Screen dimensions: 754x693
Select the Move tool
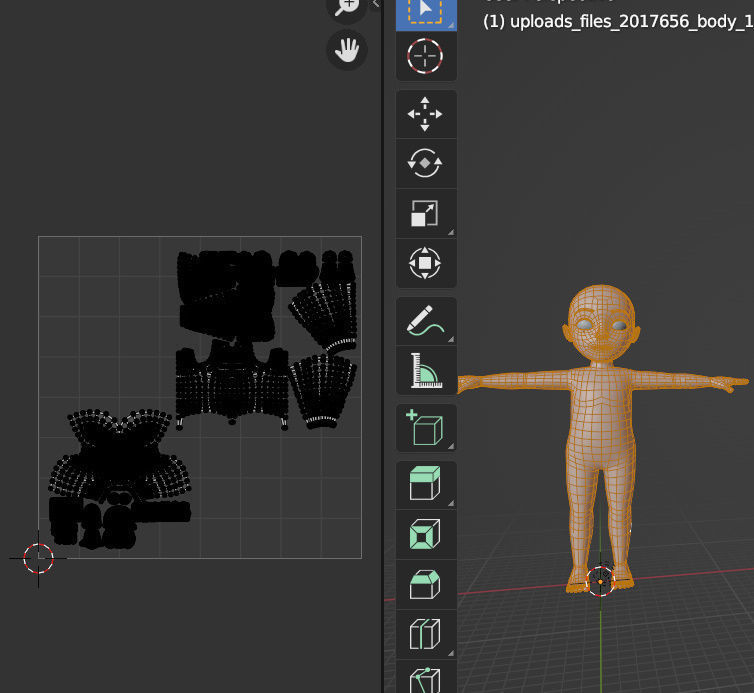pyautogui.click(x=426, y=114)
